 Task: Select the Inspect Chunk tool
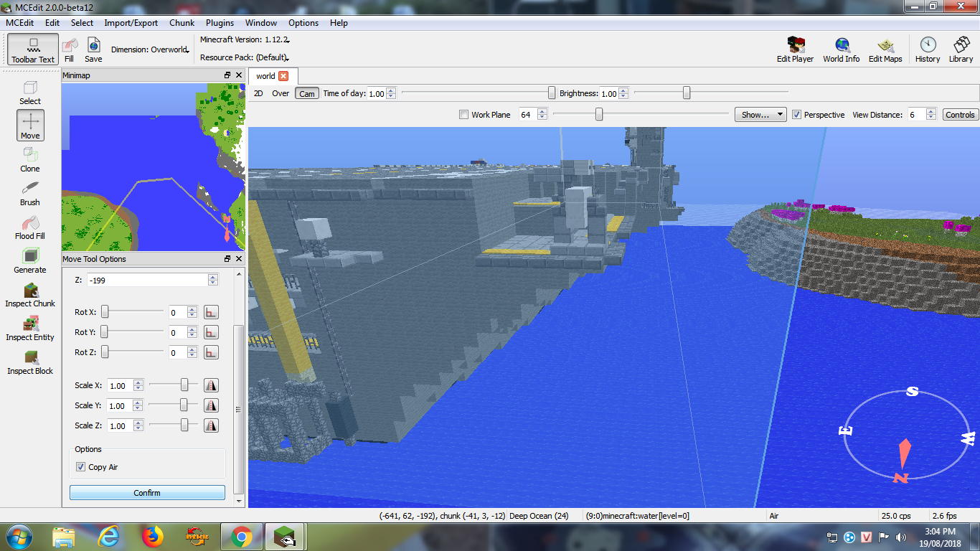pyautogui.click(x=30, y=293)
